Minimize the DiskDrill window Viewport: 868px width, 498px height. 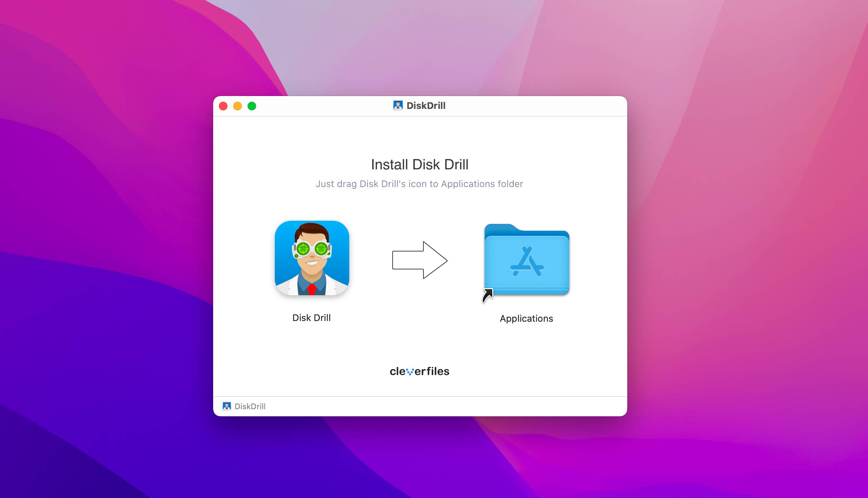pos(238,106)
